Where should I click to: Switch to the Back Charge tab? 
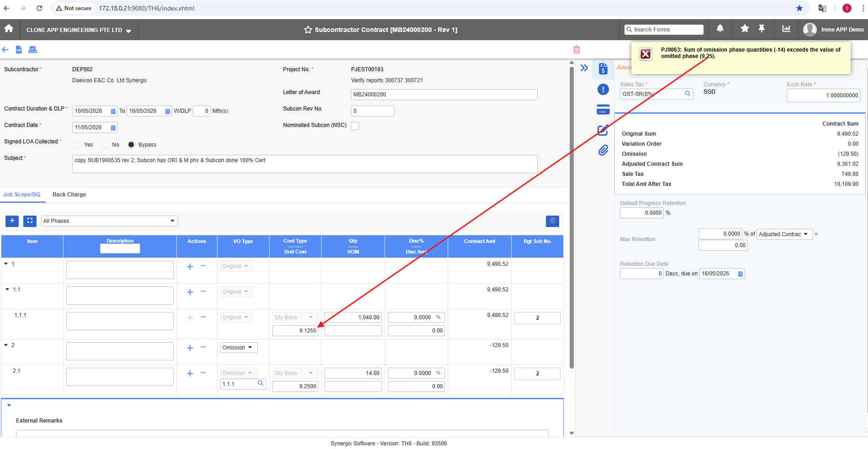[x=69, y=195]
